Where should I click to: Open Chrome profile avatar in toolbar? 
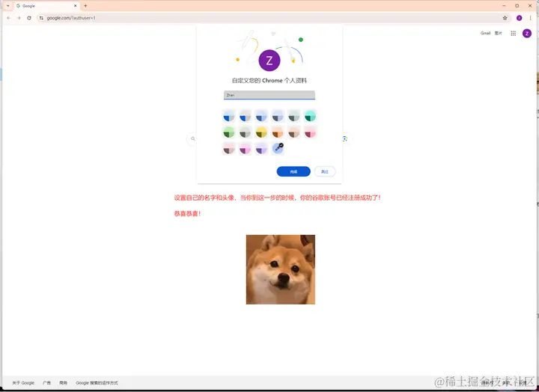coord(520,18)
